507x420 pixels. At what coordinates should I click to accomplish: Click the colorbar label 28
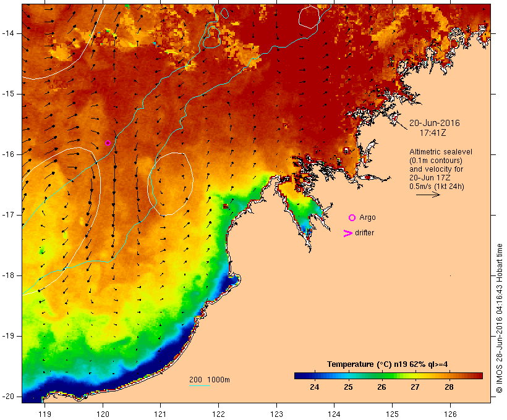pos(449,387)
